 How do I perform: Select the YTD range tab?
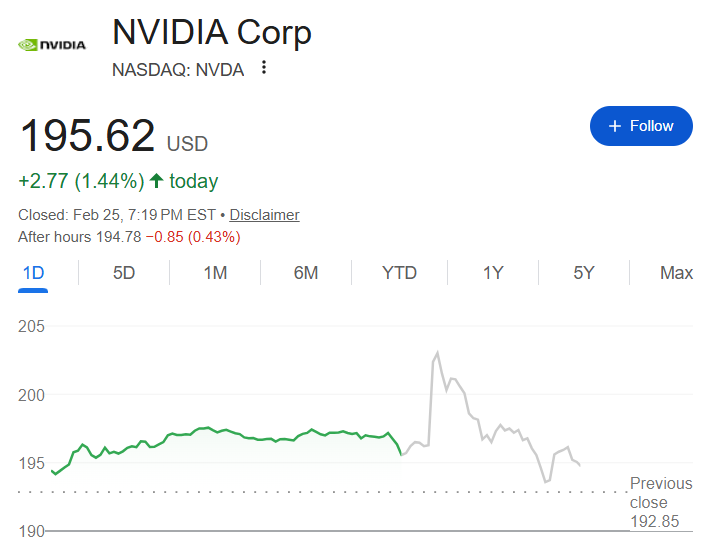399,273
